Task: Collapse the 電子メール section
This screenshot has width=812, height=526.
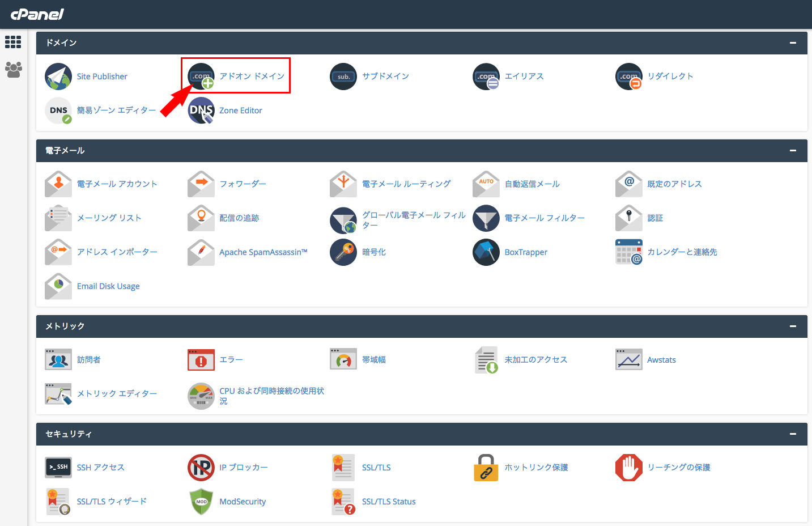Action: pos(793,150)
